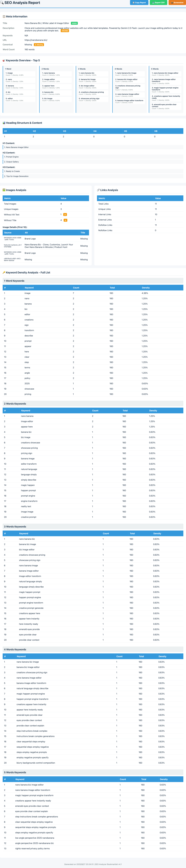Export the report as CSV

click(158, 3)
